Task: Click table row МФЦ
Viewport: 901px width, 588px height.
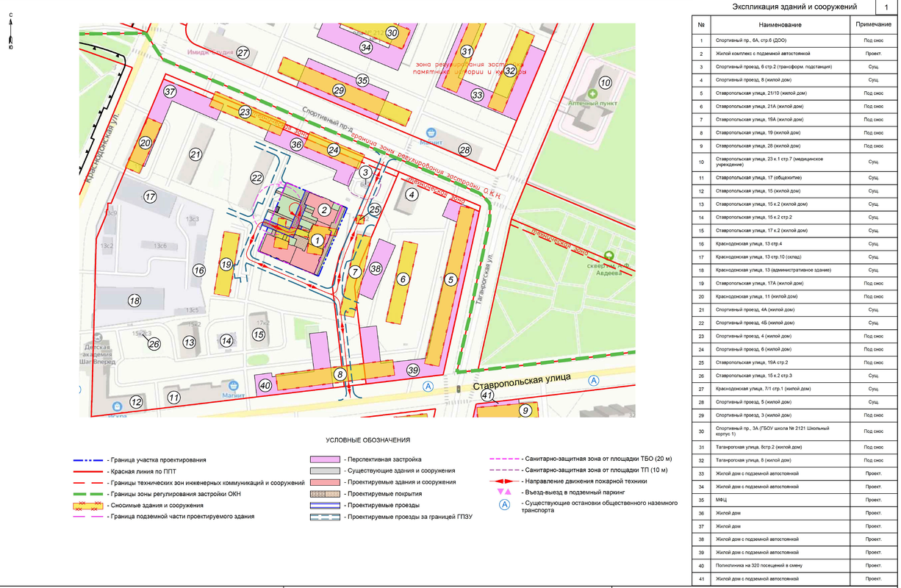Action: [x=794, y=500]
